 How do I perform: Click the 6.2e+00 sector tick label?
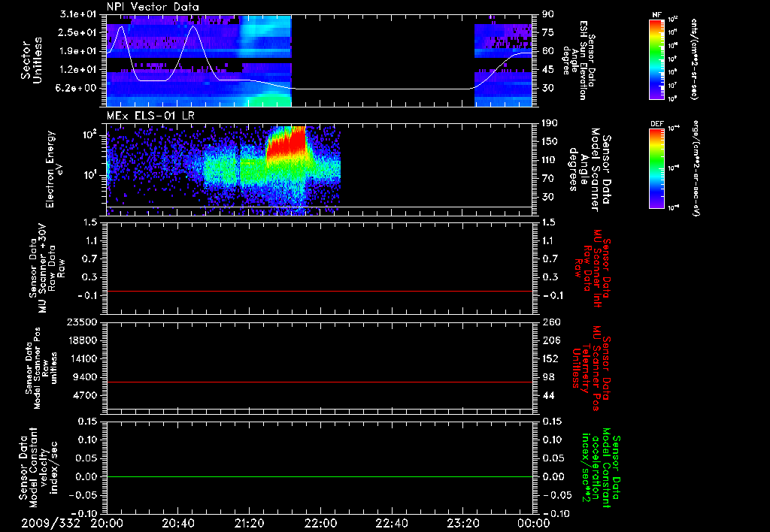(x=76, y=88)
